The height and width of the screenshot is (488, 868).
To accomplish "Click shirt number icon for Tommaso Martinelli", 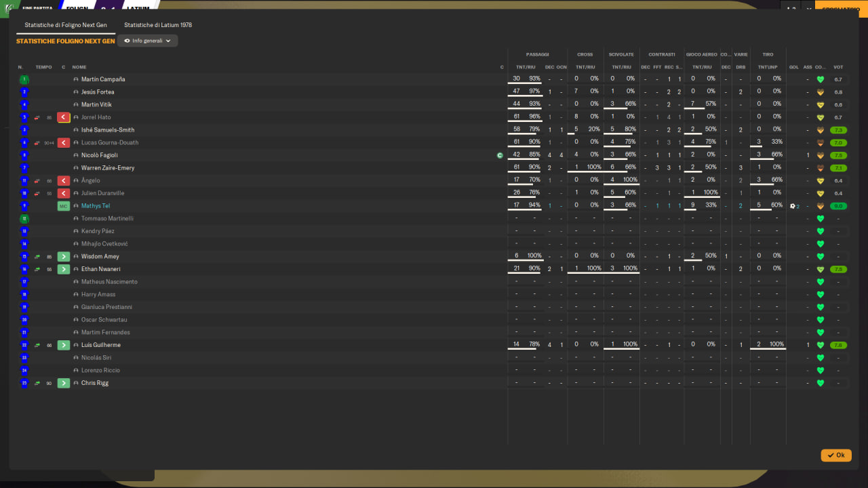I will [24, 218].
